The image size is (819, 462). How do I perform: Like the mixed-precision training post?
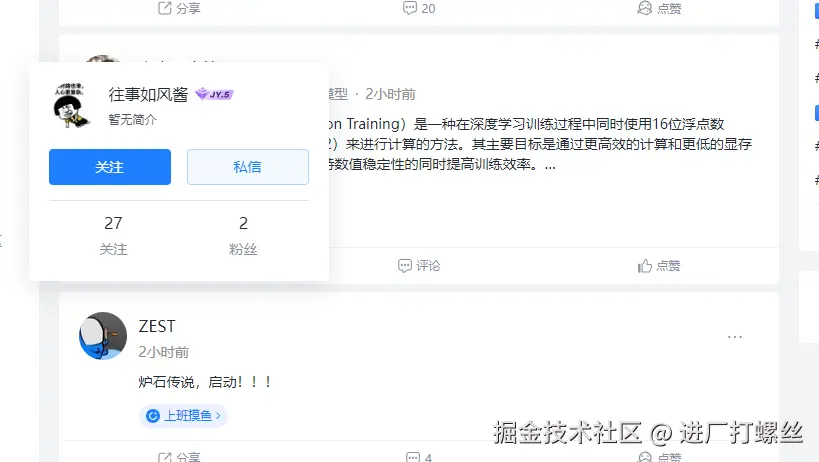click(x=659, y=266)
